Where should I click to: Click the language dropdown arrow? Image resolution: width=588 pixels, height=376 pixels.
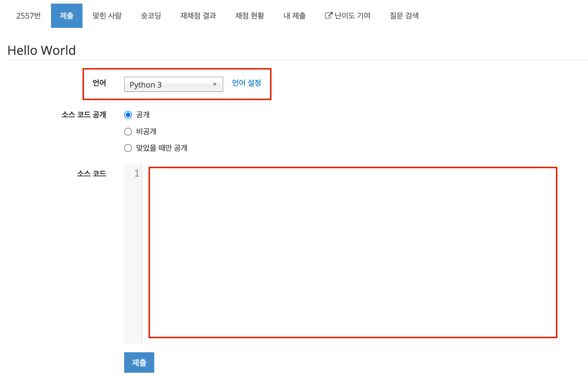(x=215, y=85)
